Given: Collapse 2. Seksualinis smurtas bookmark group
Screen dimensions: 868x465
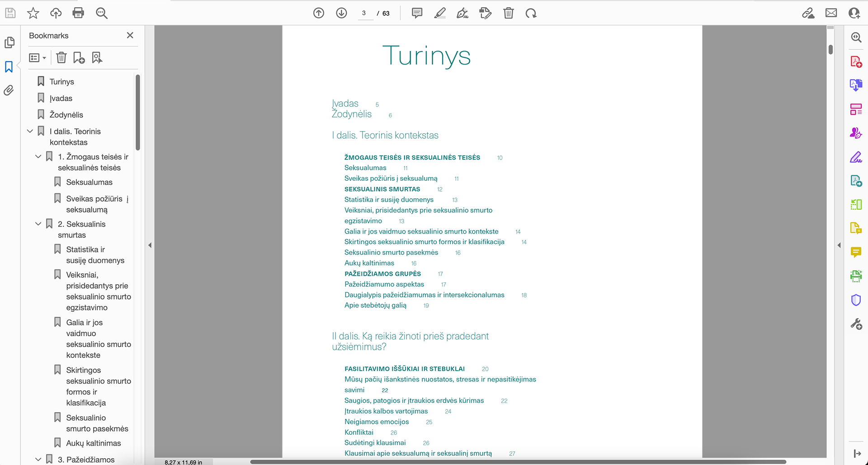Looking at the screenshot, I should [38, 224].
